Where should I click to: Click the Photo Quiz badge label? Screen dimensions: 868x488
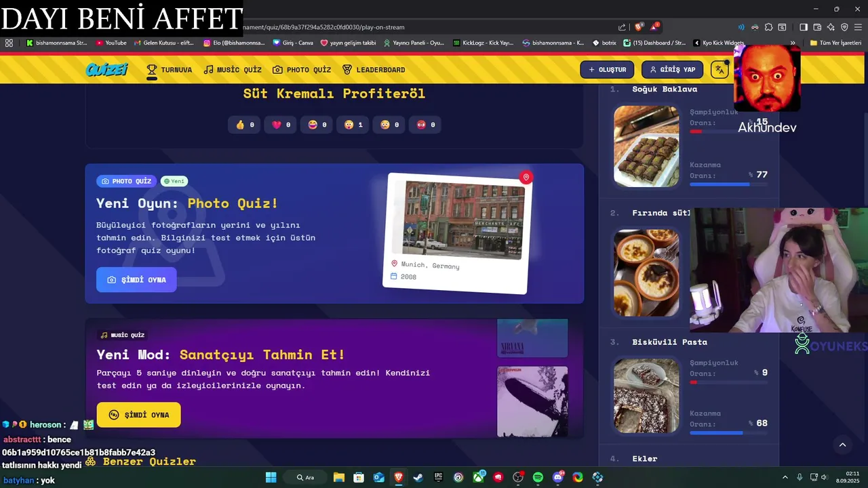(x=126, y=181)
